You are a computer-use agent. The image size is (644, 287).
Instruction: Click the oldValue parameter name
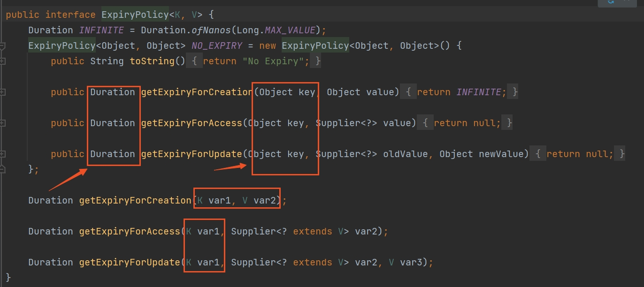(406, 154)
